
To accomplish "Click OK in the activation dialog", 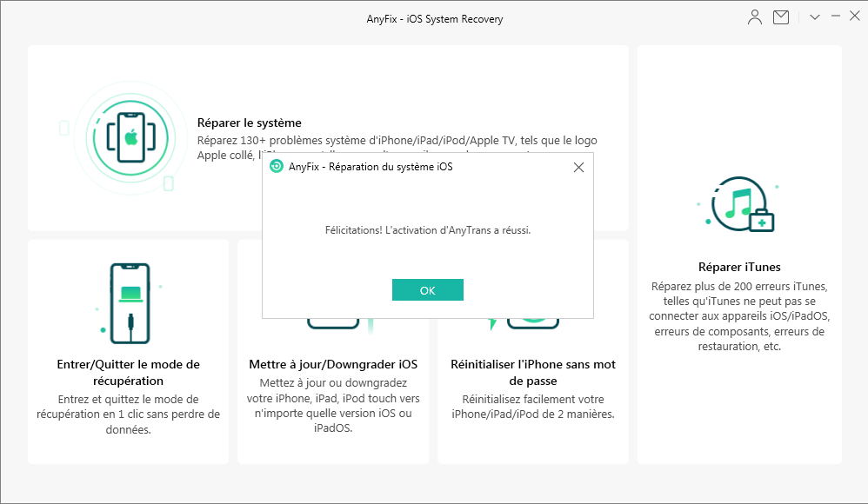I will [x=427, y=290].
